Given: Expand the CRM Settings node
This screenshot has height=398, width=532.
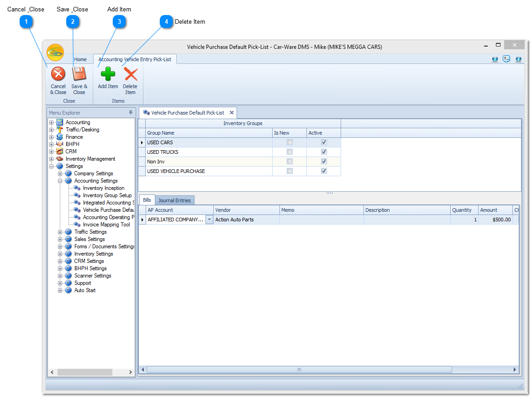Looking at the screenshot, I should pyautogui.click(x=60, y=261).
